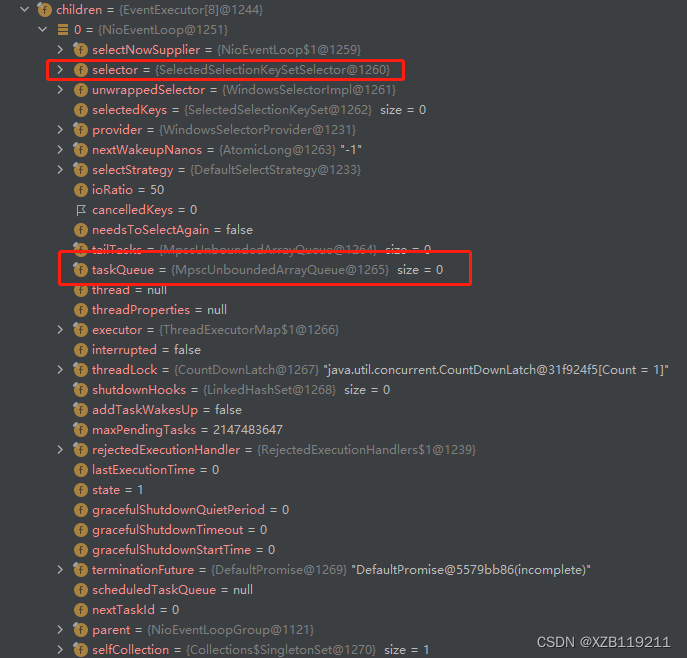Click the field icon beside nextWakeupNanos

pos(81,150)
